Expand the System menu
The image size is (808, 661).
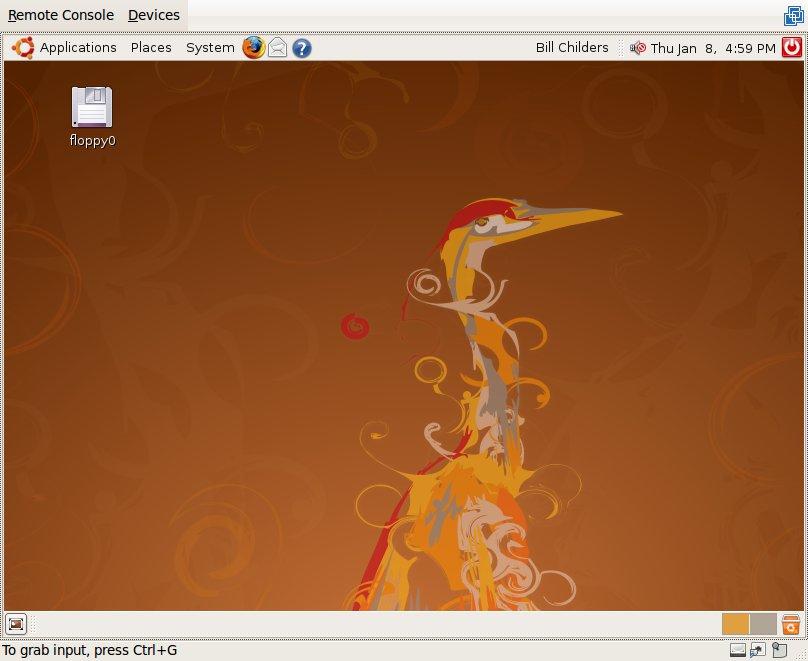point(210,47)
